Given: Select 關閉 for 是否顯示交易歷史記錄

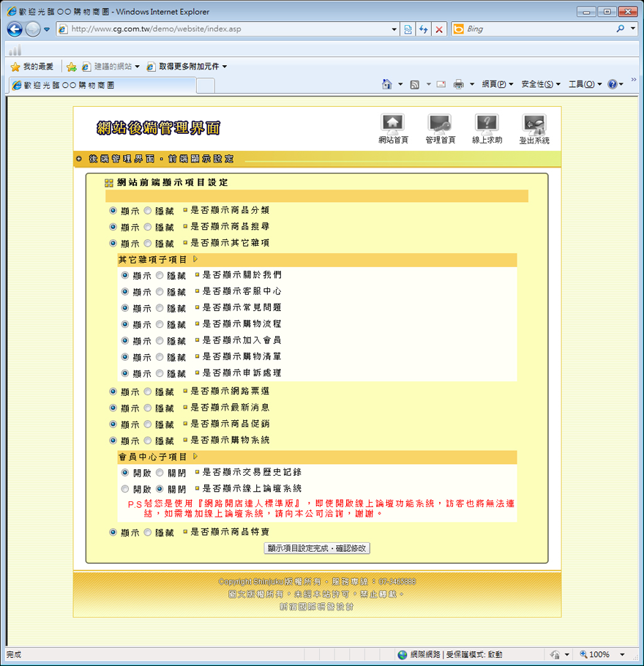Looking at the screenshot, I should tap(160, 472).
